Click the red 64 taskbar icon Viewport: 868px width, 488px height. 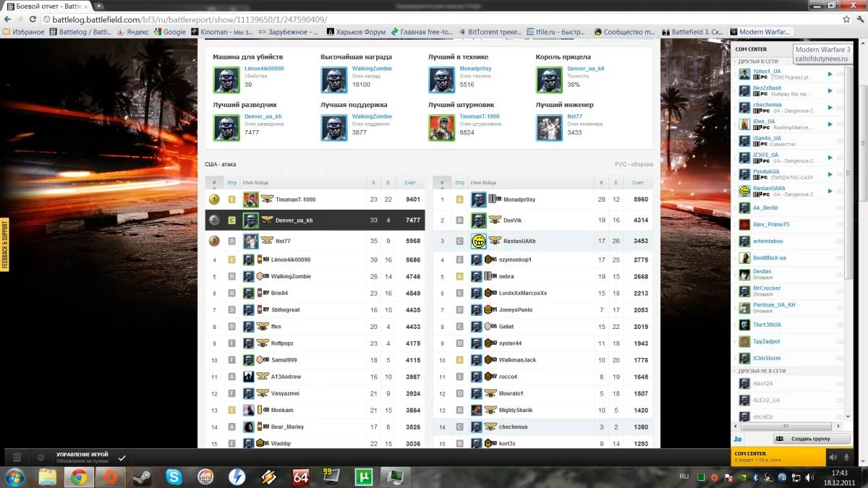300,476
